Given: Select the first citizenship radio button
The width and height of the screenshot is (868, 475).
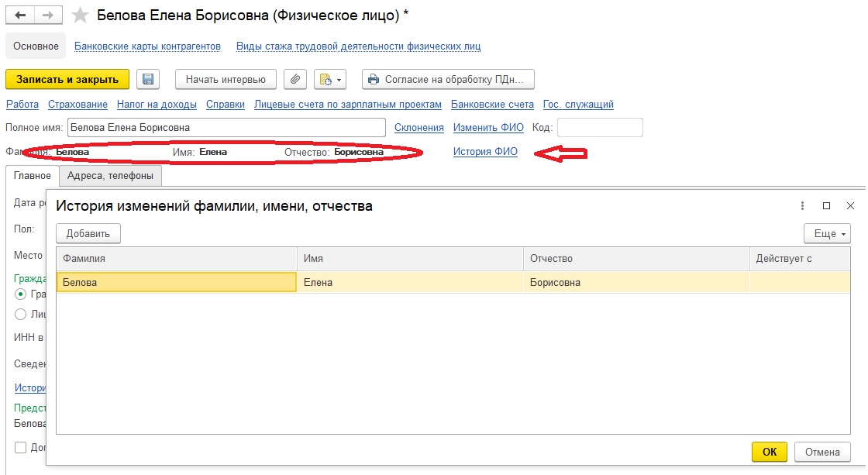Looking at the screenshot, I should [x=21, y=294].
